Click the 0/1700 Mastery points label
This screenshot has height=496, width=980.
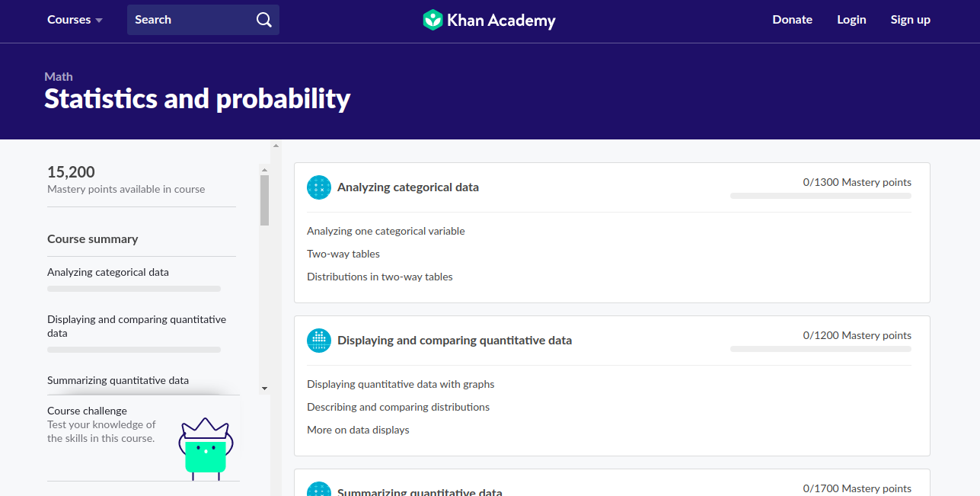click(857, 488)
